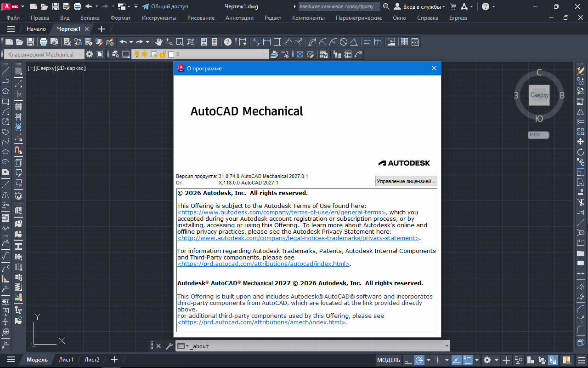This screenshot has width=588, height=368.
Task: Close the О программе dialog
Action: 434,68
